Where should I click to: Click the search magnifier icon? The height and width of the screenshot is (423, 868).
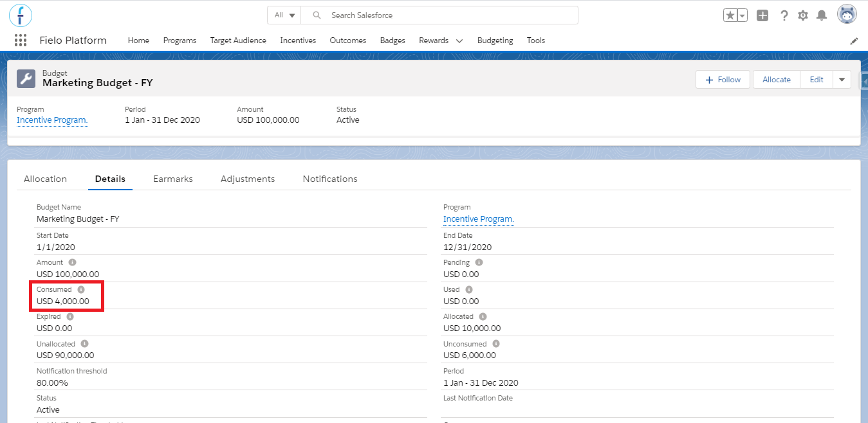pyautogui.click(x=316, y=15)
